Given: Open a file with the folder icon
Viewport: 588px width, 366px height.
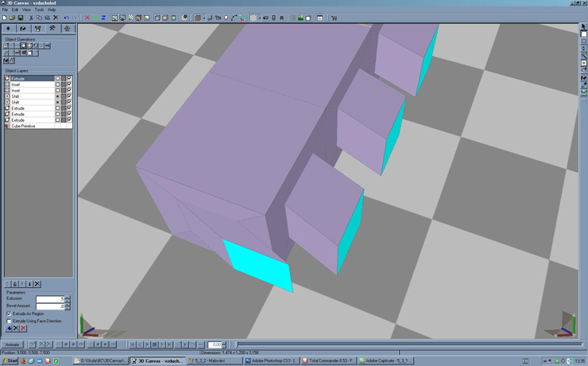Looking at the screenshot, I should point(13,18).
